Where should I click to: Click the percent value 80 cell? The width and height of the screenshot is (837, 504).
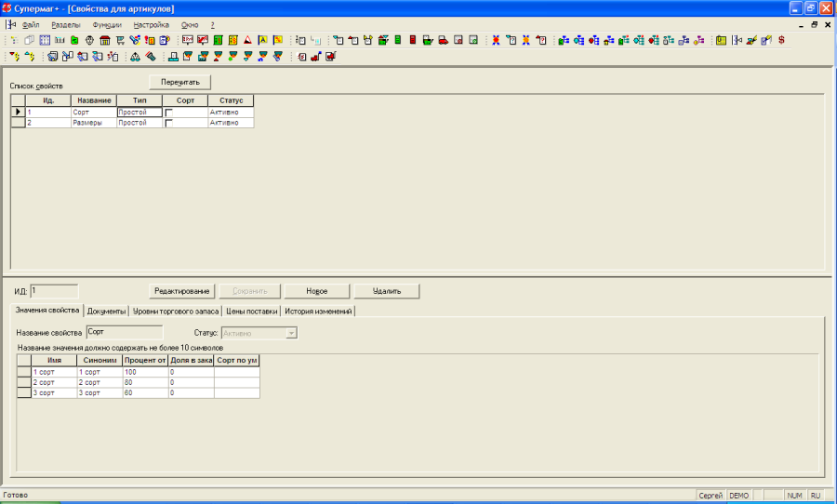[x=145, y=382]
